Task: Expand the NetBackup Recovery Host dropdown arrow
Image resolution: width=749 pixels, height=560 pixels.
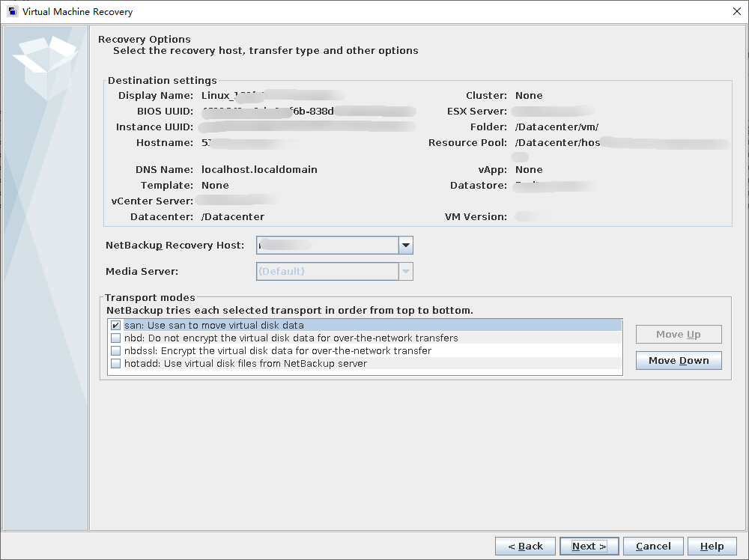Action: point(405,246)
